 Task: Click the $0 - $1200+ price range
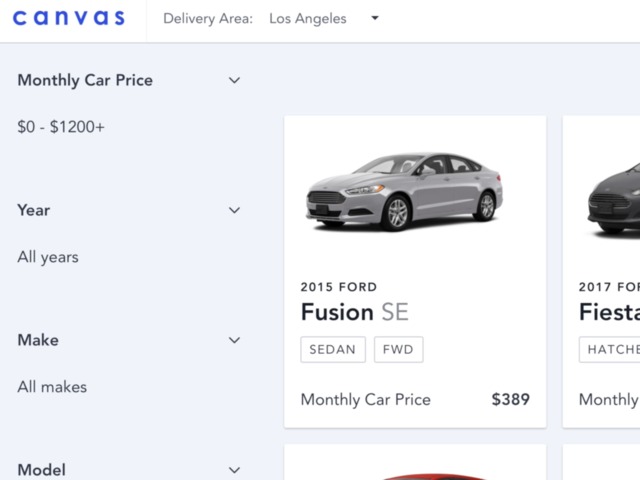[61, 127]
